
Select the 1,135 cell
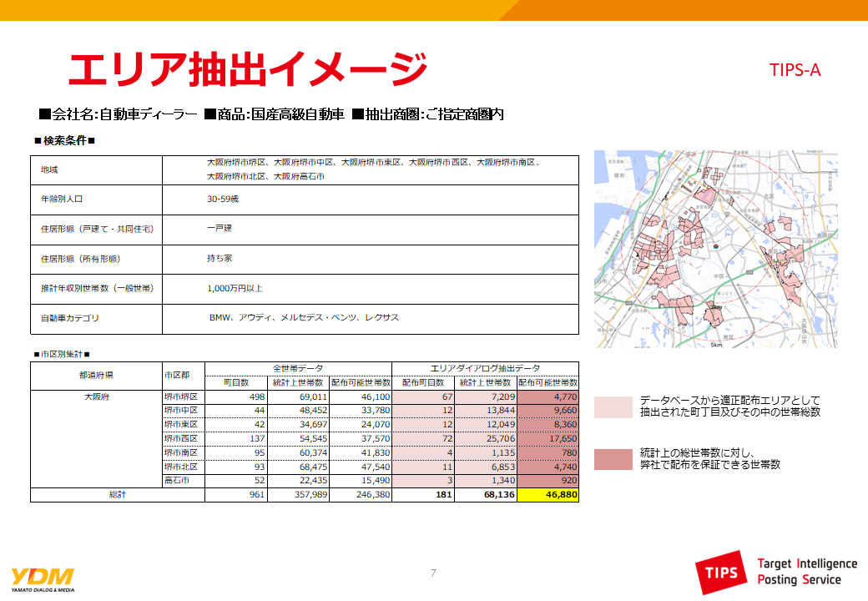(x=486, y=452)
